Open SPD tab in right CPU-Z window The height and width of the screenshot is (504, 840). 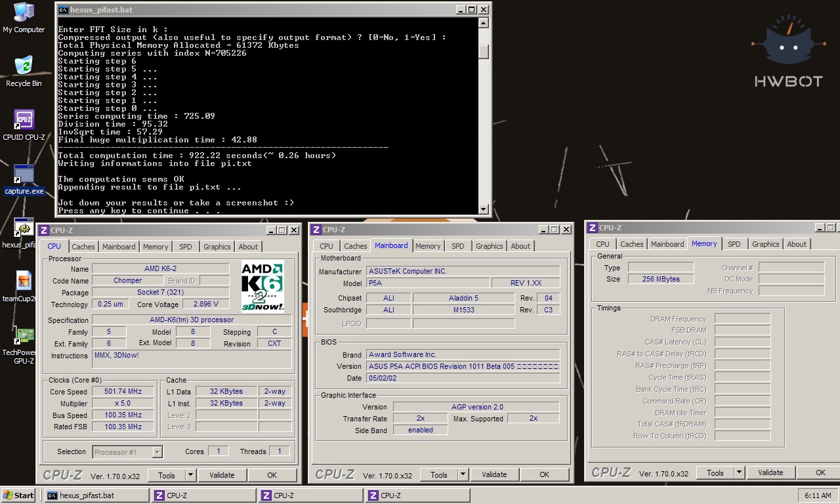(x=734, y=244)
